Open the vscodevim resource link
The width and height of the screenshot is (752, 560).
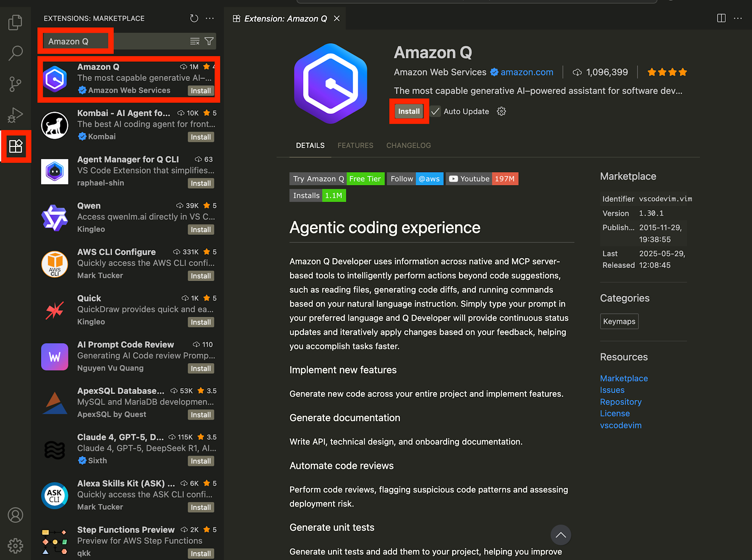[621, 425]
